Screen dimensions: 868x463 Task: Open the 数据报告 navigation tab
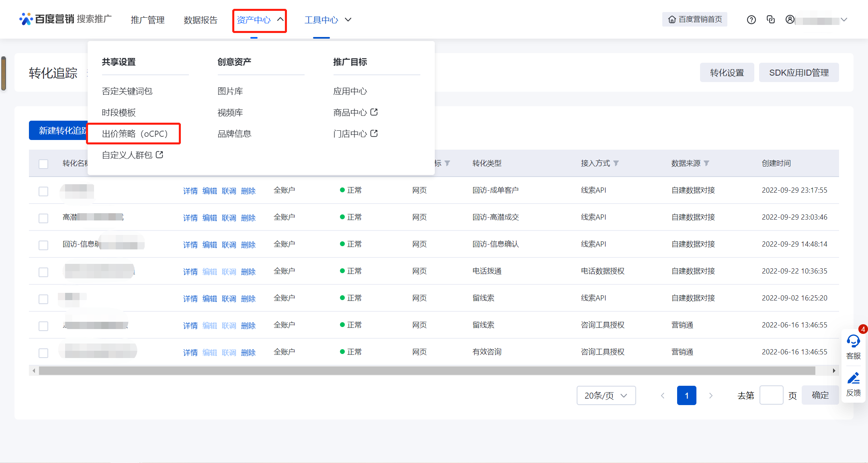[x=200, y=20]
